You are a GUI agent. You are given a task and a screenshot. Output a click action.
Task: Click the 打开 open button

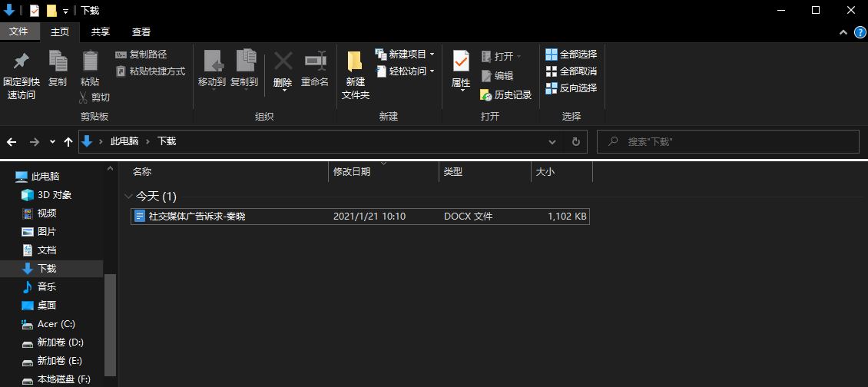point(501,57)
